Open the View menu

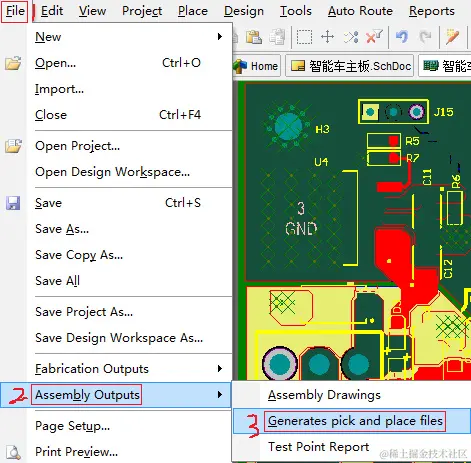click(92, 11)
